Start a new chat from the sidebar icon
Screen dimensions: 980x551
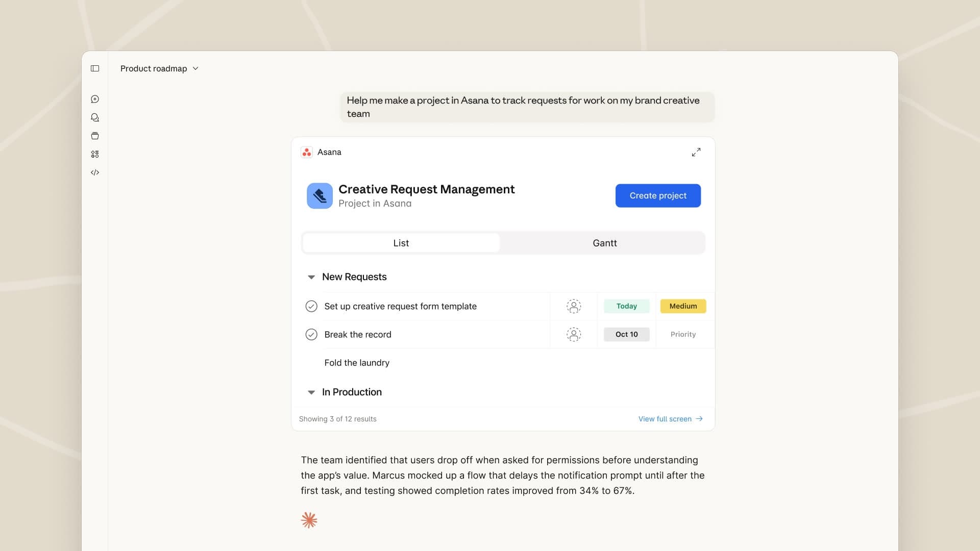click(95, 99)
